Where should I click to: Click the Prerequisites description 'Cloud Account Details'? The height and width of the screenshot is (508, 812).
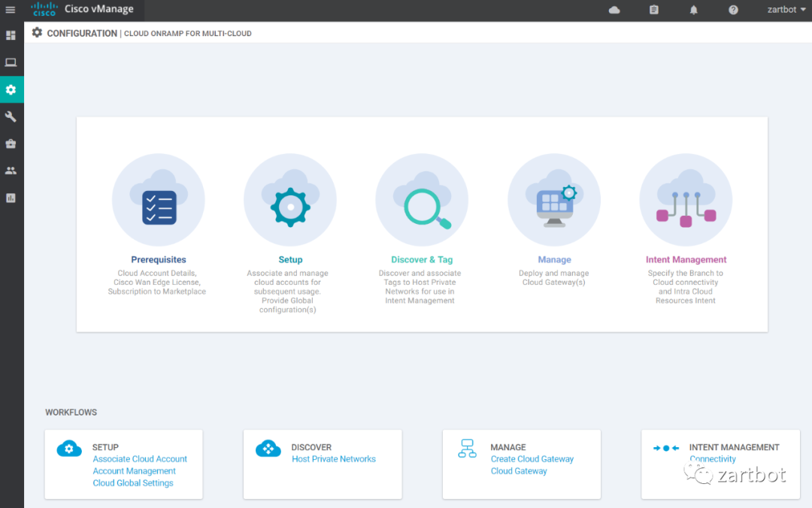tap(157, 273)
